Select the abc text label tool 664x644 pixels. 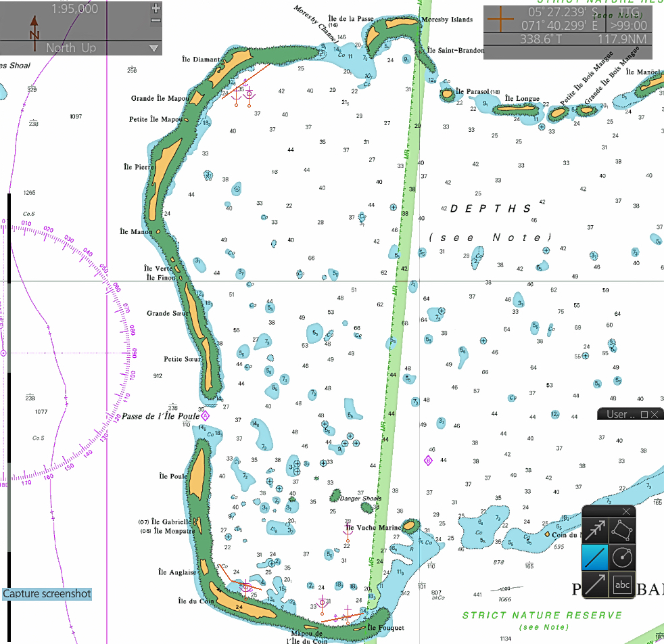click(622, 584)
